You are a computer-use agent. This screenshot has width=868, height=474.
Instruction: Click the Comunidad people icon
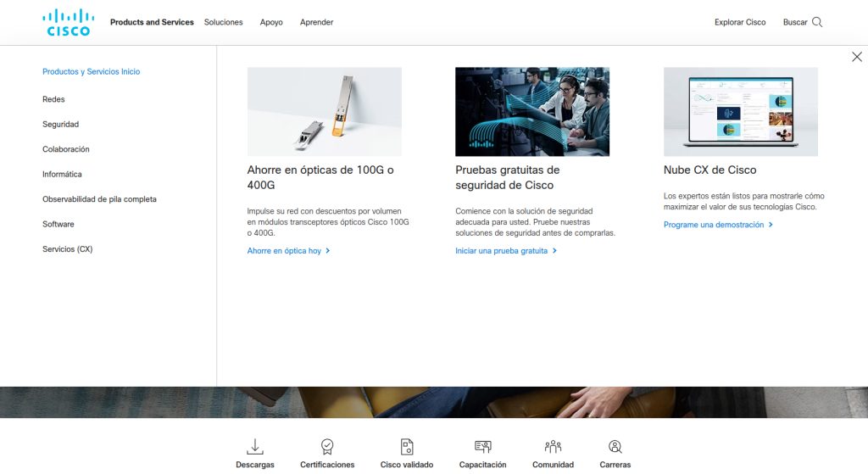553,446
